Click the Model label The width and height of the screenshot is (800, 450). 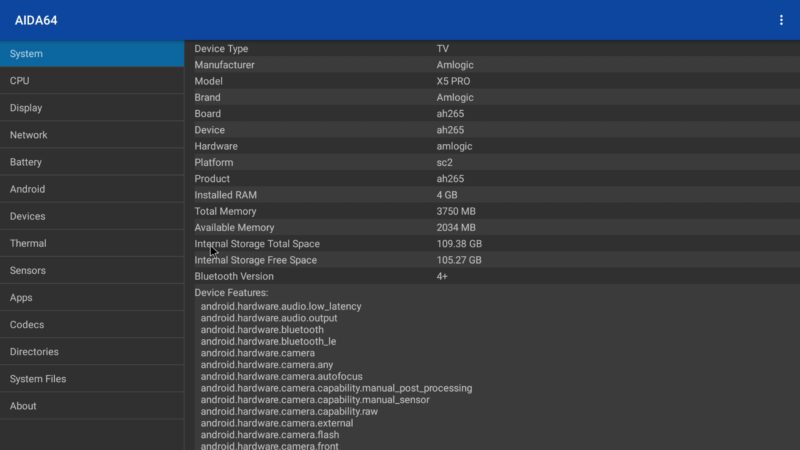[x=208, y=81]
